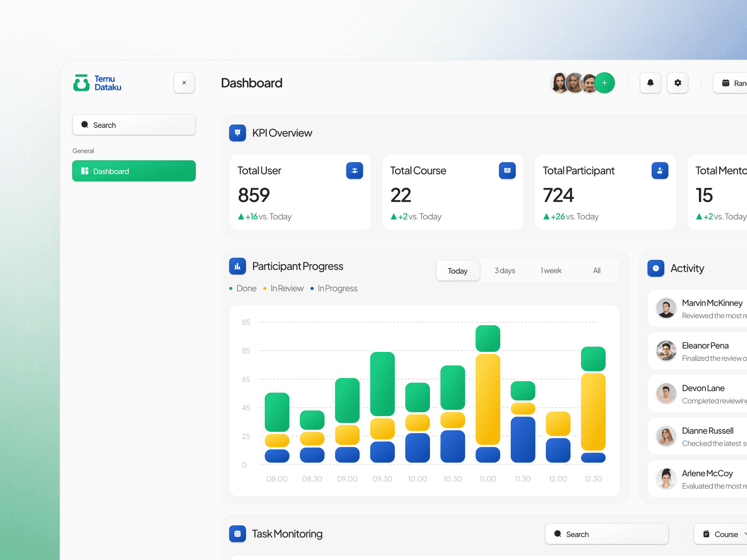Click the +26 vs. Today text
This screenshot has width=747, height=560.
pyautogui.click(x=571, y=217)
